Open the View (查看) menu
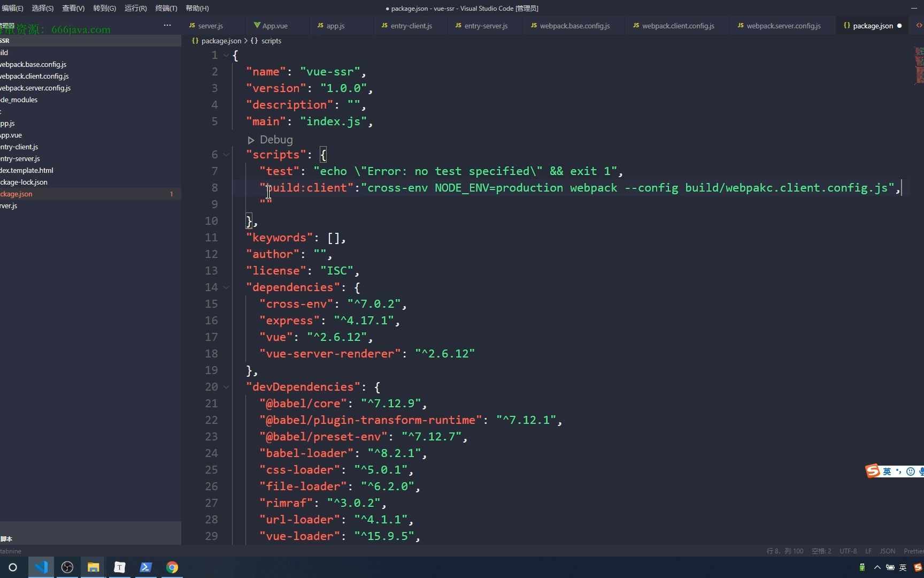Screen dimensions: 924x578 [73, 8]
